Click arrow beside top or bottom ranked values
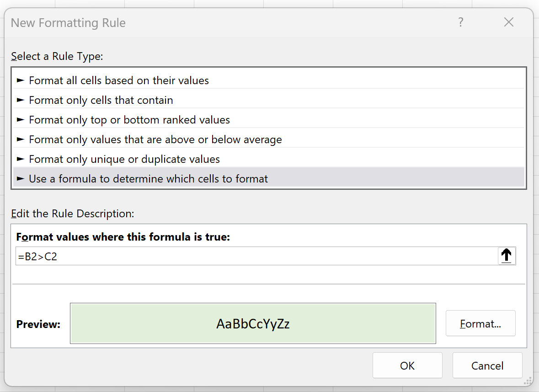 pos(21,120)
